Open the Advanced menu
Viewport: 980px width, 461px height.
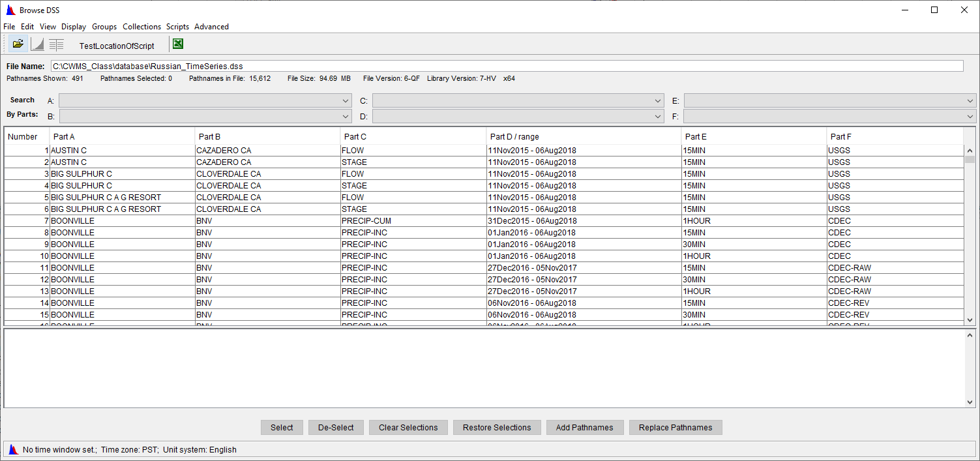pos(211,27)
